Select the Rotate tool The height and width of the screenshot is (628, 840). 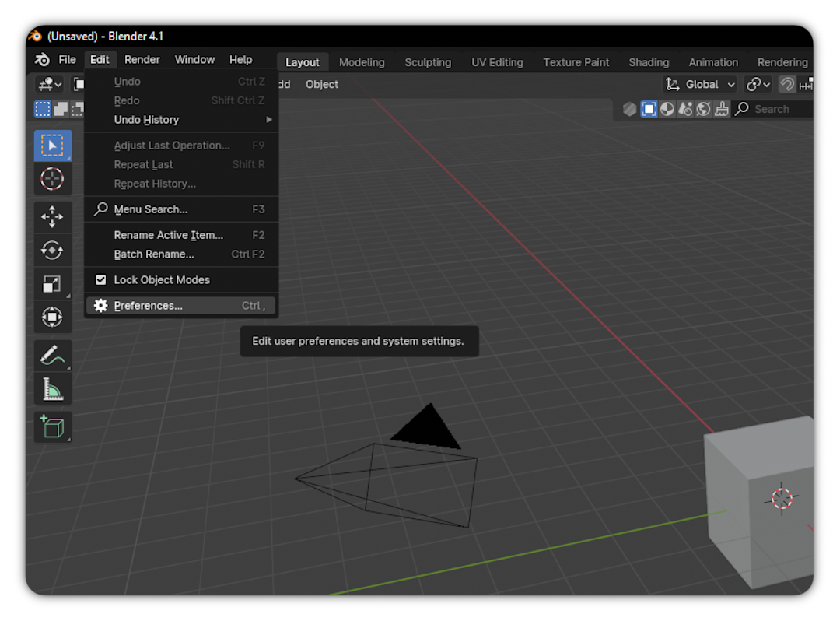tap(53, 250)
